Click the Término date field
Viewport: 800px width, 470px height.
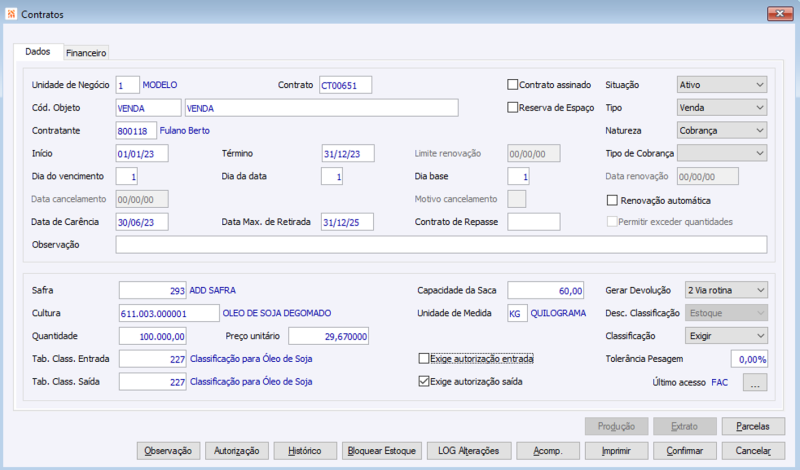348,154
